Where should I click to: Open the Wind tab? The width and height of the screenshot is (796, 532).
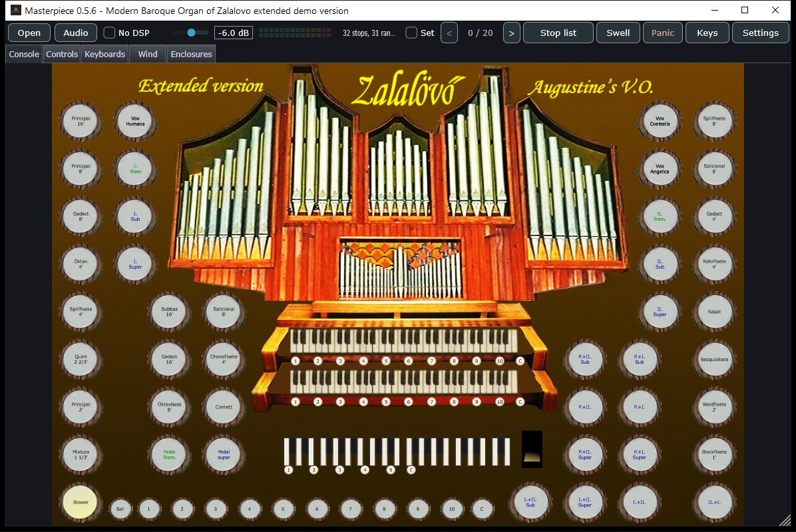point(148,55)
